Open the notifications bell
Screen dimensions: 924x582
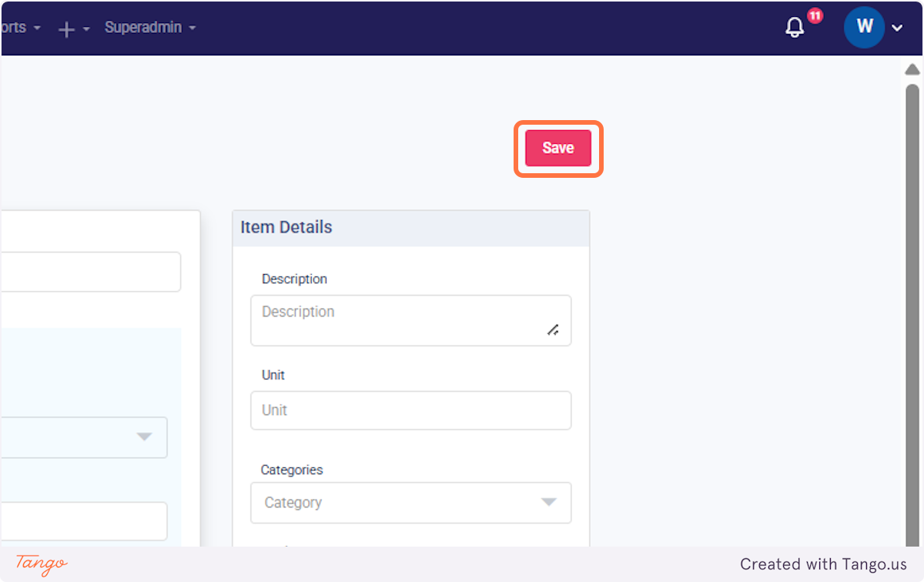click(x=795, y=28)
